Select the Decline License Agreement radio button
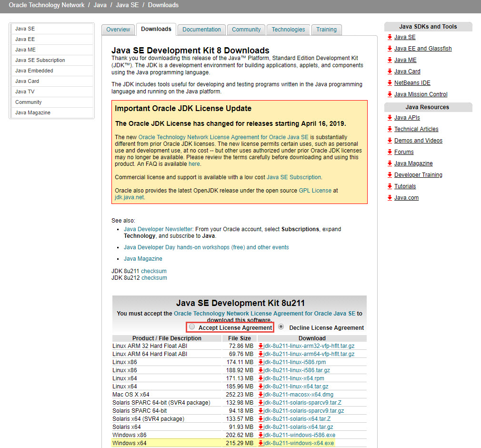The width and height of the screenshot is (481, 448). [x=281, y=327]
